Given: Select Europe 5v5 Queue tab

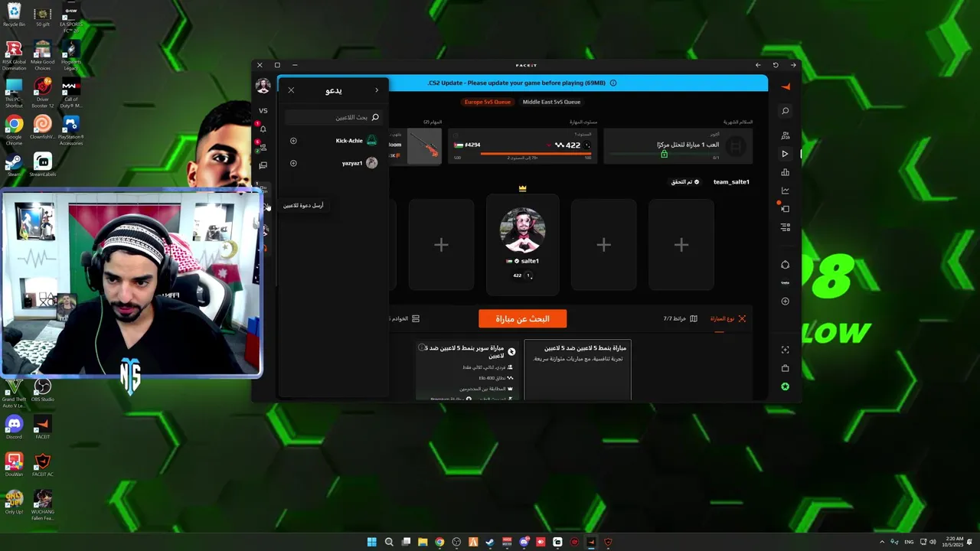Looking at the screenshot, I should [487, 102].
